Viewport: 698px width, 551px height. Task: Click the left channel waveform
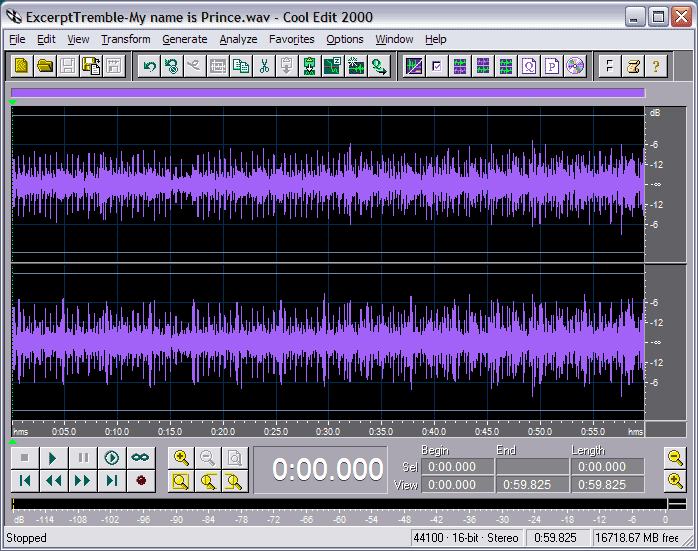pos(328,184)
